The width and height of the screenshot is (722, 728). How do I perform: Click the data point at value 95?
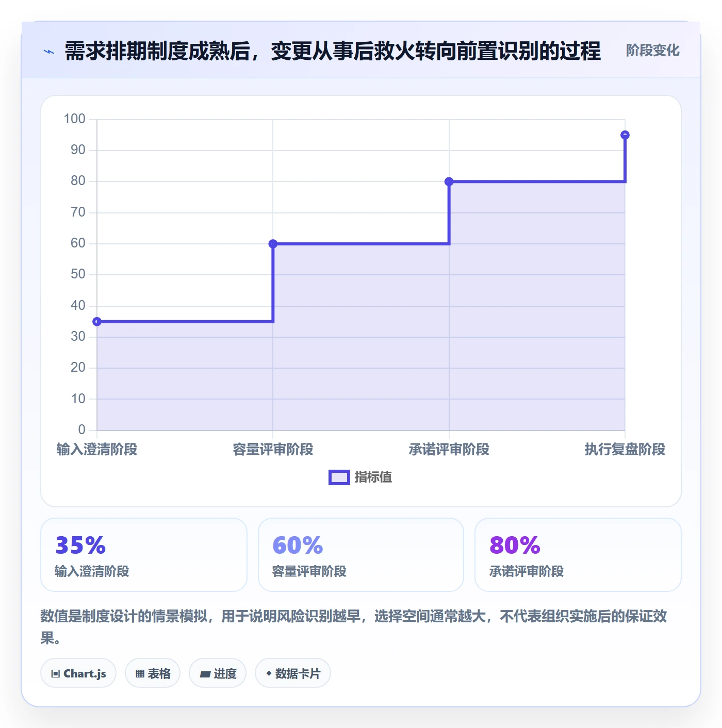625,135
